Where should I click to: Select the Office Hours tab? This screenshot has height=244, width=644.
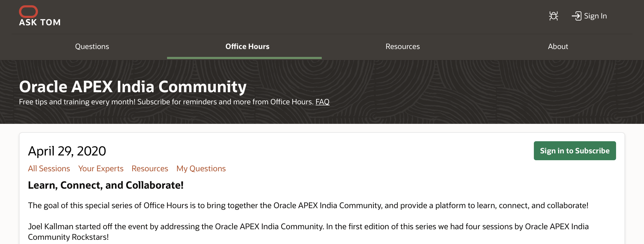(247, 47)
